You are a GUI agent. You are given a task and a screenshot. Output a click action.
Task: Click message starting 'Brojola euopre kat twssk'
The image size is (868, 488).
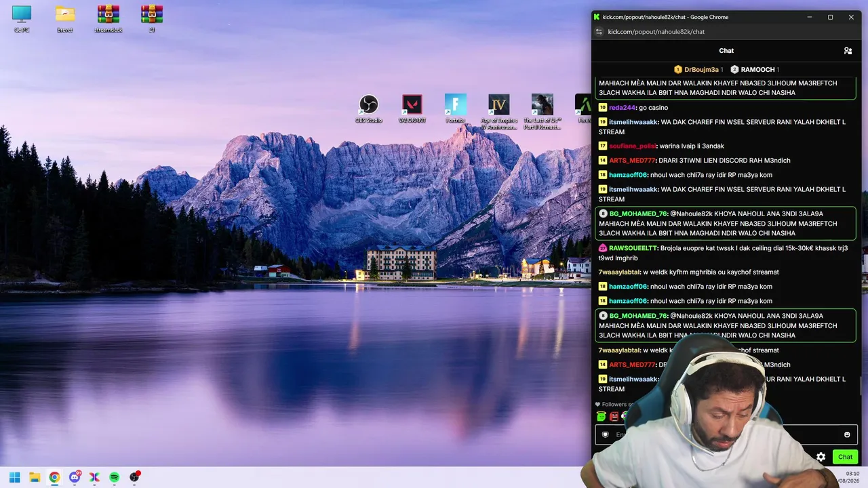click(x=723, y=253)
